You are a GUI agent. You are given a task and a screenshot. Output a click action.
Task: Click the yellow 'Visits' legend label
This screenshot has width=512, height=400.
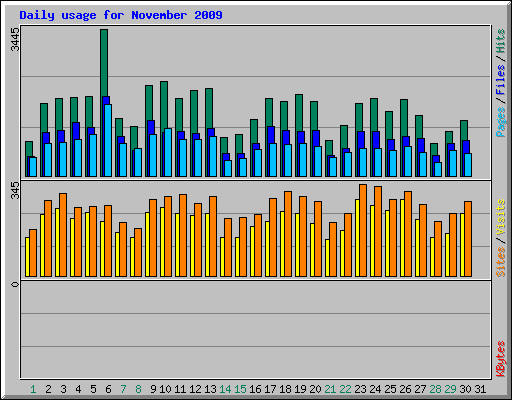click(500, 217)
